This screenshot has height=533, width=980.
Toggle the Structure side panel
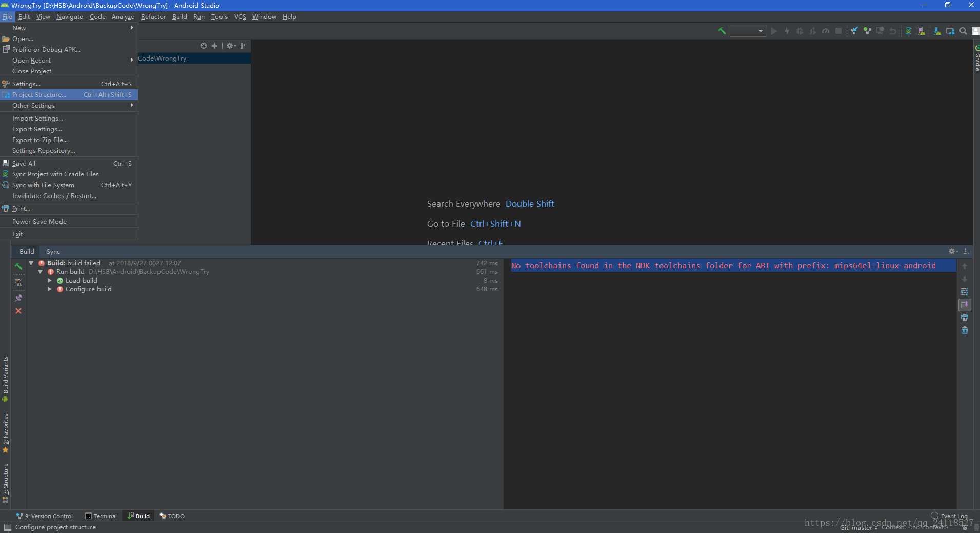pyautogui.click(x=6, y=483)
